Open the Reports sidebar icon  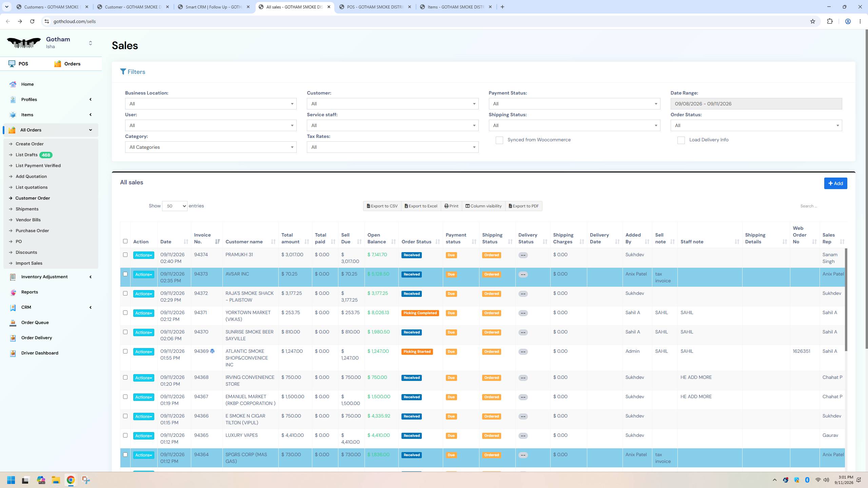point(13,292)
